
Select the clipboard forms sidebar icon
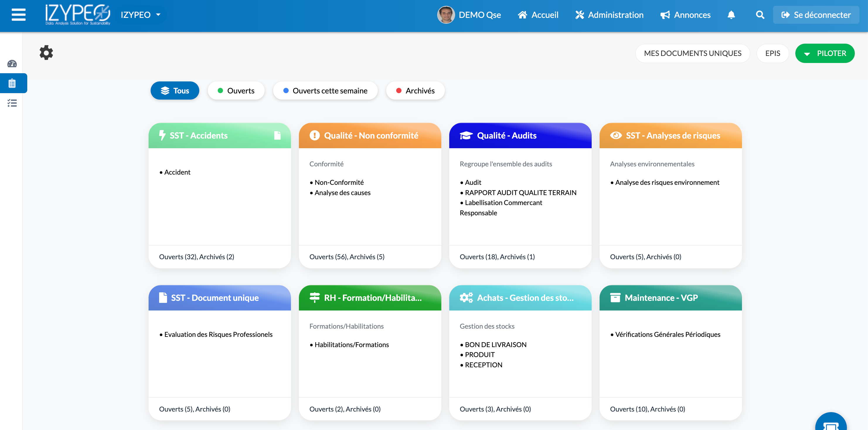[x=12, y=83]
